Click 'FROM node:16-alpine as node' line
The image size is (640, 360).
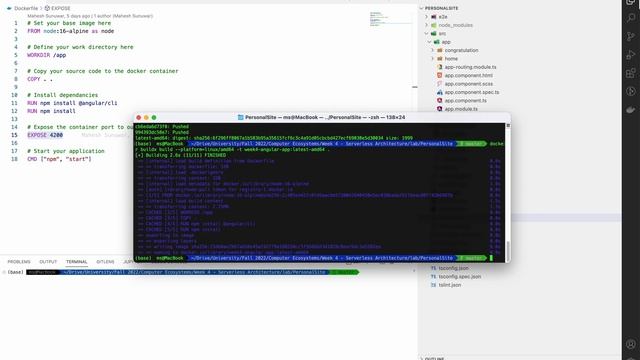[71, 31]
